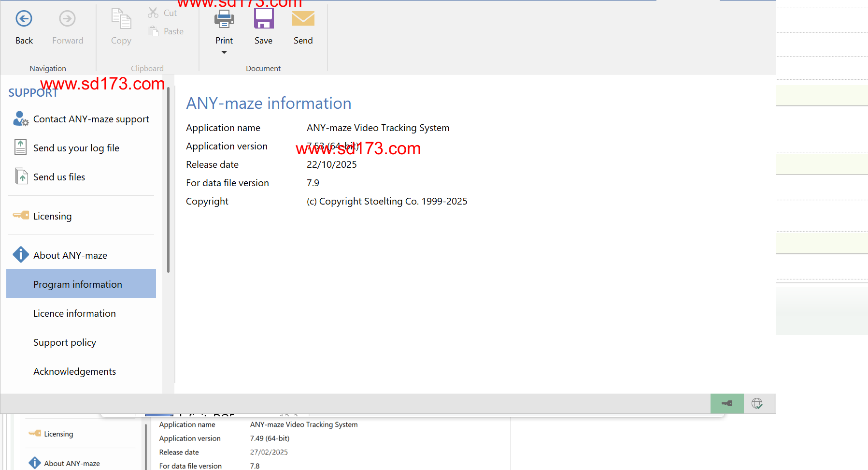Click Licensing in the background window

tap(58, 434)
